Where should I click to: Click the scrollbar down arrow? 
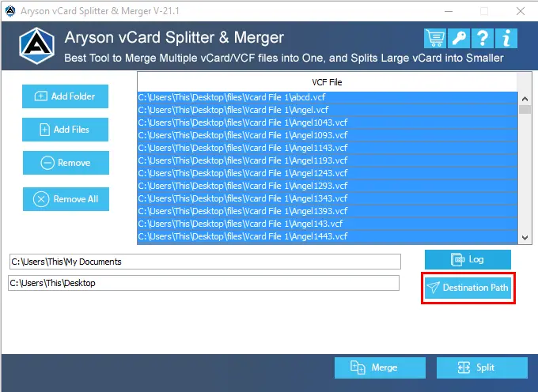525,237
